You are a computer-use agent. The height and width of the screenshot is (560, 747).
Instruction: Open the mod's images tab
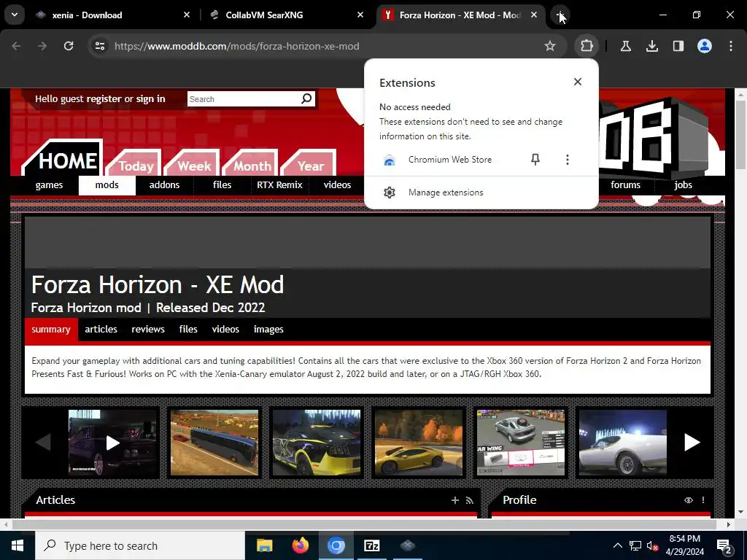coord(268,329)
